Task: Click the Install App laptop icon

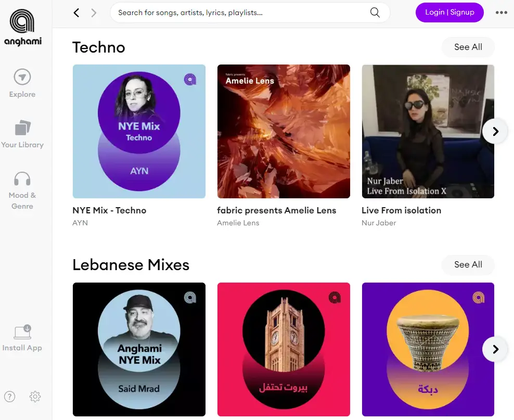Action: pyautogui.click(x=22, y=332)
